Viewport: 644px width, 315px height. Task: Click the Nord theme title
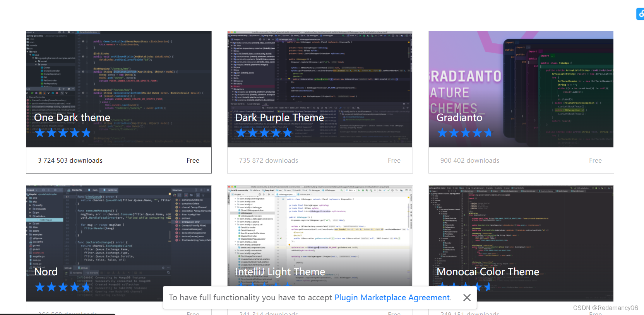coord(46,272)
